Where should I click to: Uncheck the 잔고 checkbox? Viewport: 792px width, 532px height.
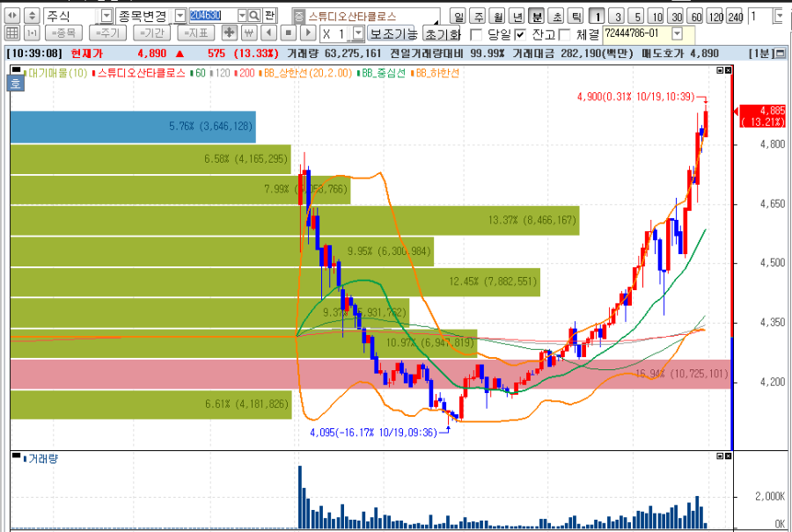click(x=520, y=35)
